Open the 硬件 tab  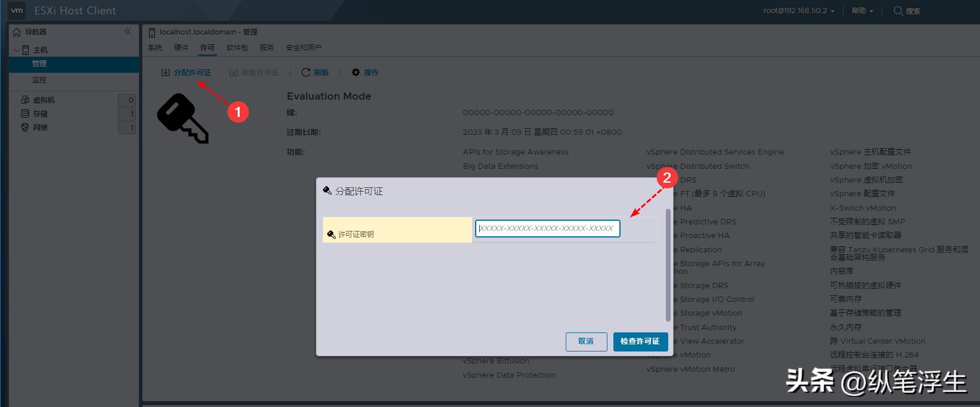coord(181,48)
